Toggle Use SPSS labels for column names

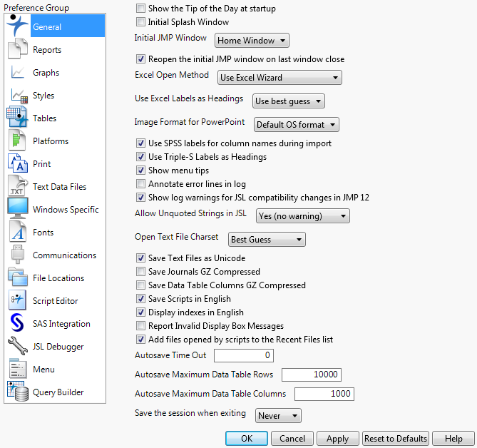pyautogui.click(x=140, y=143)
